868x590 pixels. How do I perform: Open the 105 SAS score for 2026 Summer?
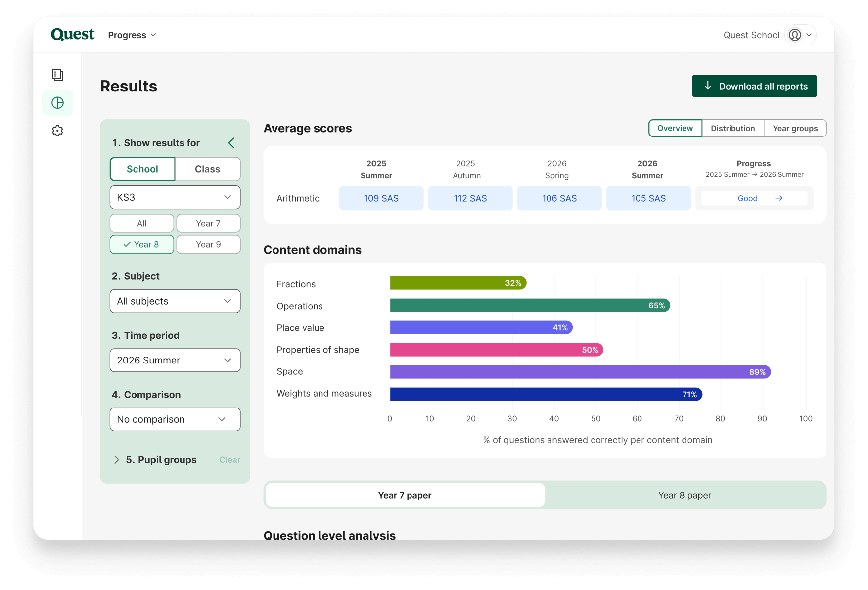click(x=648, y=198)
